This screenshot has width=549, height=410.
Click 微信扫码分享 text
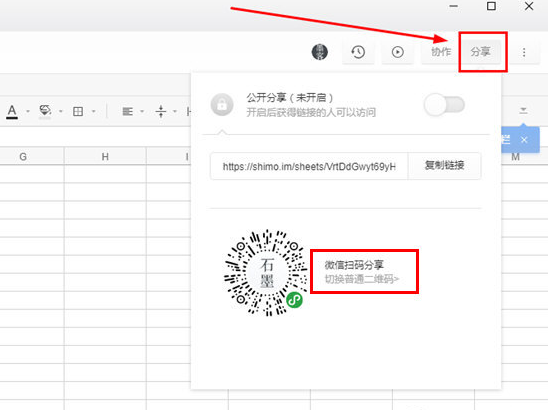pyautogui.click(x=354, y=265)
